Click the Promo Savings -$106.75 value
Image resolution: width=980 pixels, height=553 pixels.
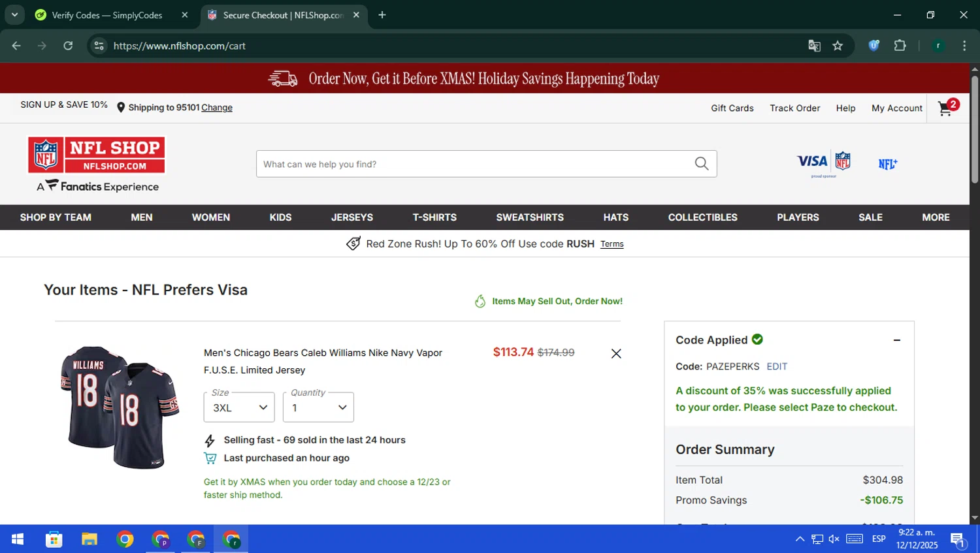[x=881, y=500]
